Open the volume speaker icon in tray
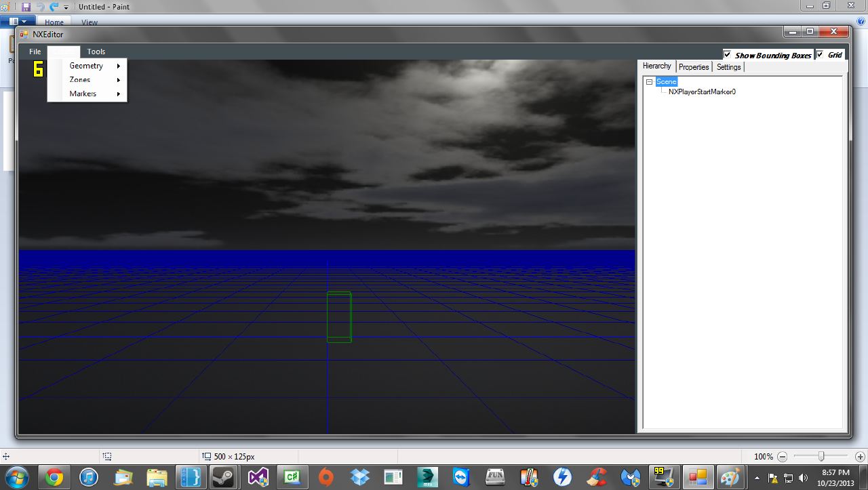 (804, 478)
